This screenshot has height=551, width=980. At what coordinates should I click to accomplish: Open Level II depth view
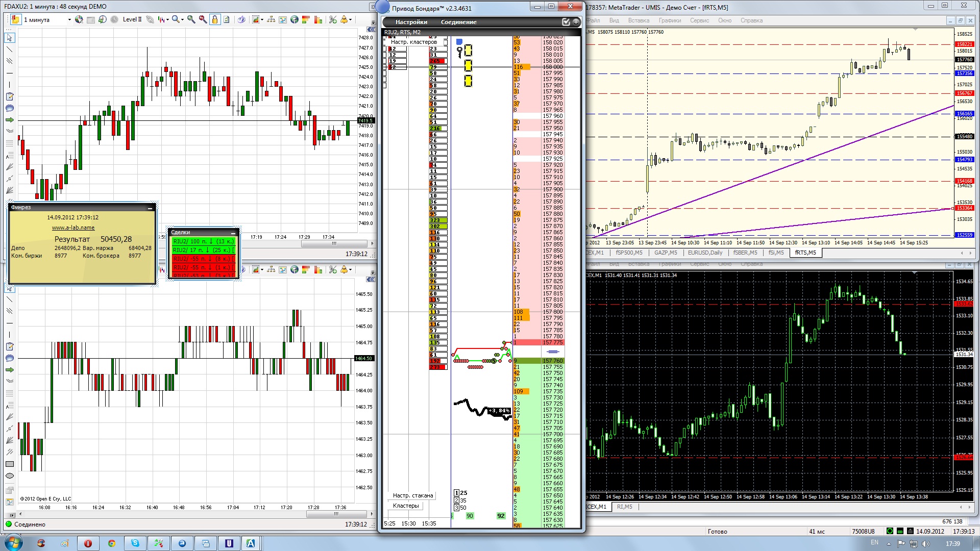click(132, 19)
